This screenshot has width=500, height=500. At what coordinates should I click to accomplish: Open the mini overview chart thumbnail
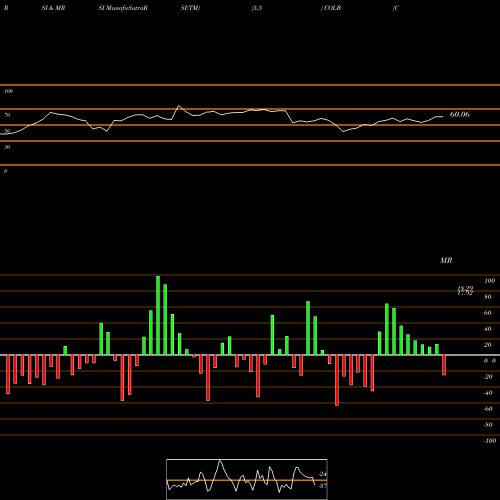247,479
